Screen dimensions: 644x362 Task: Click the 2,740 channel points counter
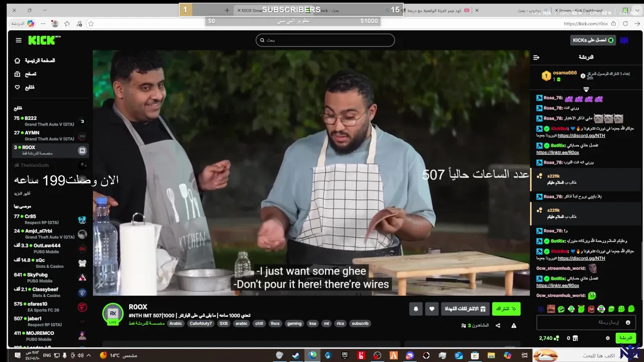(549, 338)
